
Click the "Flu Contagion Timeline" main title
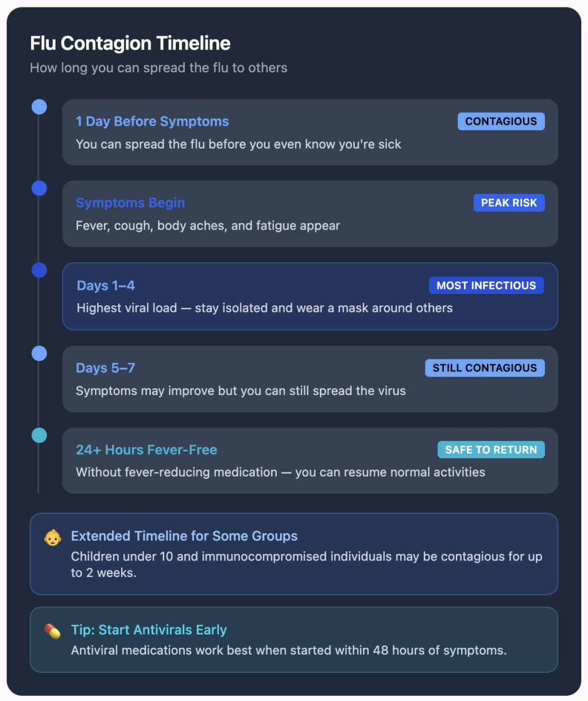point(130,43)
